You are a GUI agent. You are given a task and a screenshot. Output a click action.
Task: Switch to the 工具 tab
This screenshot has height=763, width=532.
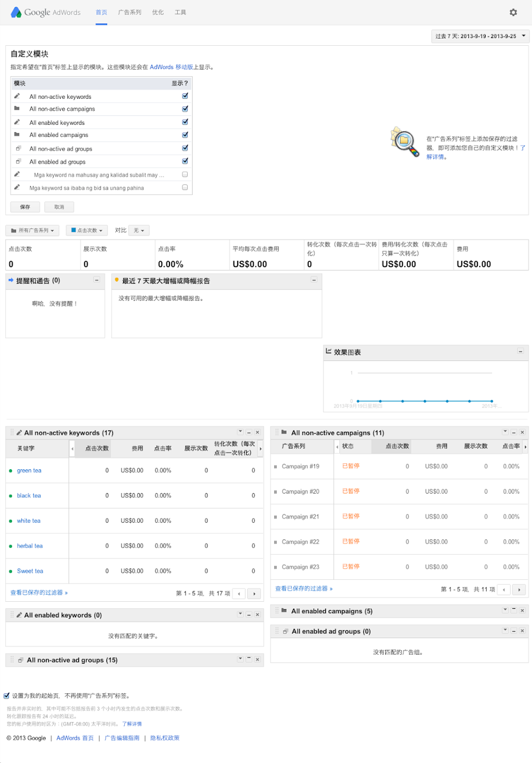[181, 12]
